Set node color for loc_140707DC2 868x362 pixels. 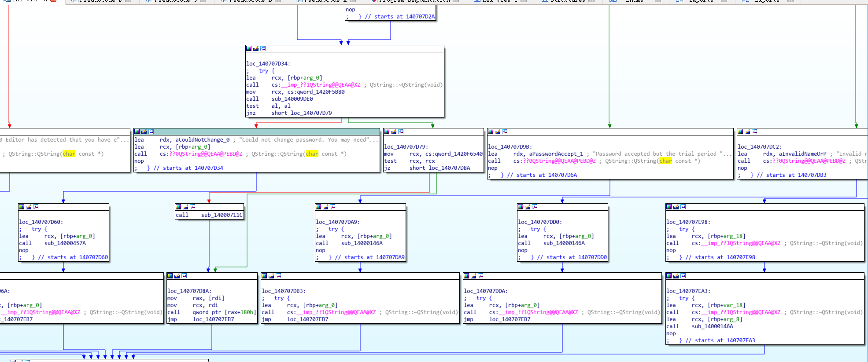[x=740, y=132]
